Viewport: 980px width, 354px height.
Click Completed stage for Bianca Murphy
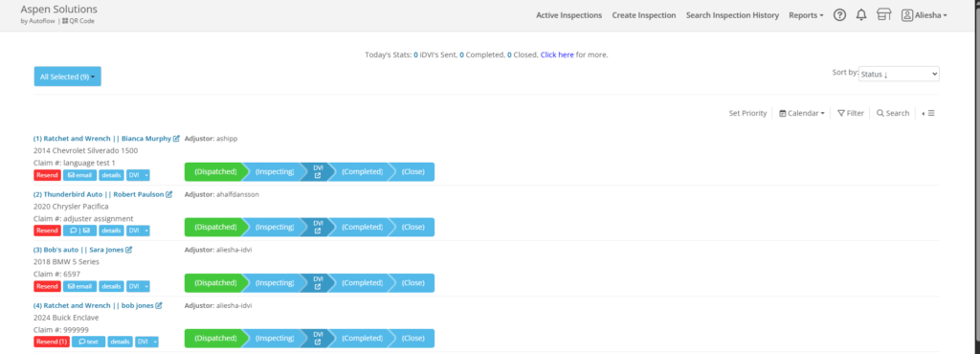(362, 171)
